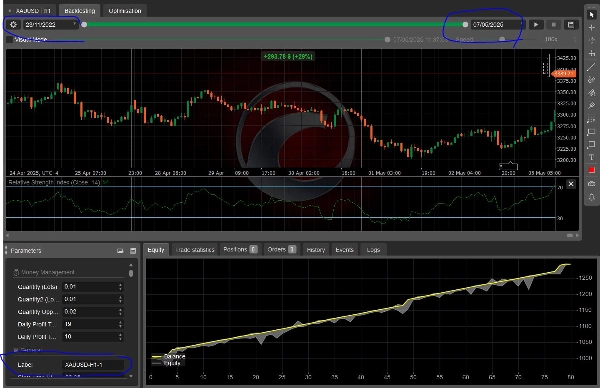Open the Equity tab
This screenshot has height=388, width=600.
pyautogui.click(x=156, y=249)
